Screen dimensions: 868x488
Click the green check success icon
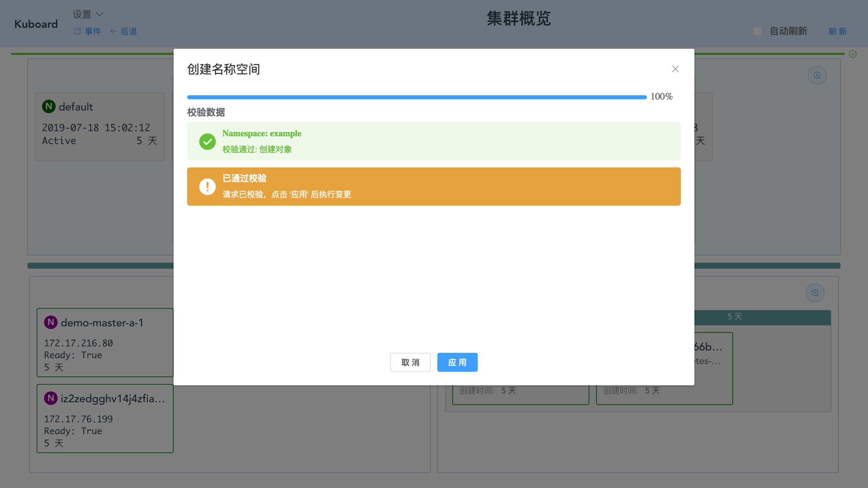[208, 142]
